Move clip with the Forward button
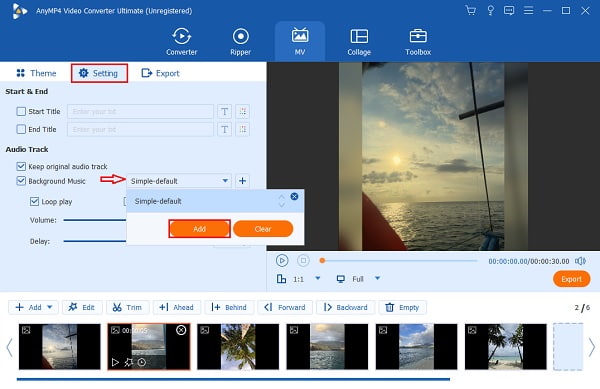The image size is (600, 389). [x=285, y=307]
